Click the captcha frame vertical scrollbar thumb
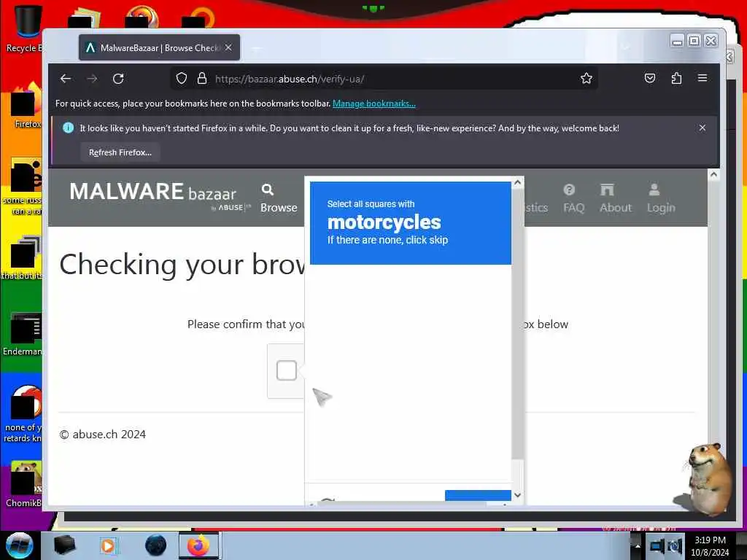This screenshot has width=747, height=560. [x=517, y=324]
